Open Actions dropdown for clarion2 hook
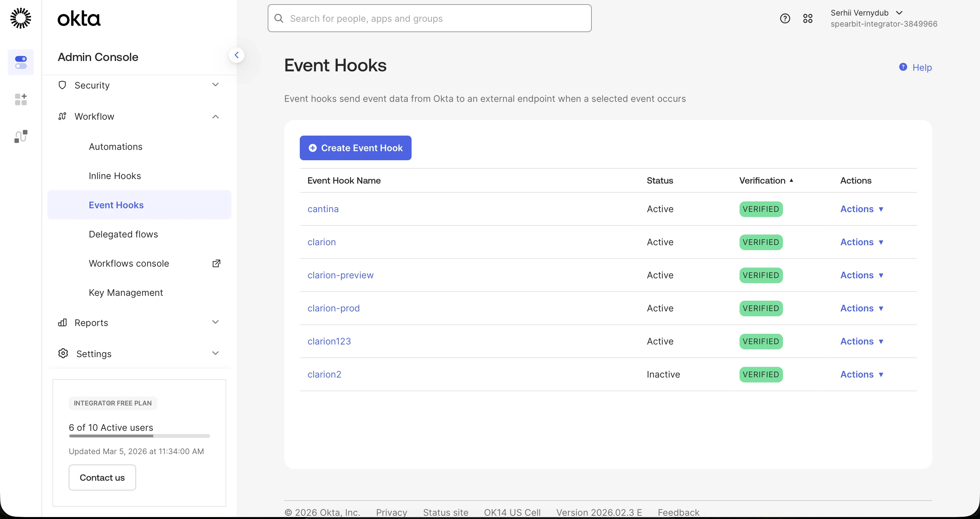This screenshot has height=519, width=980. (x=861, y=374)
